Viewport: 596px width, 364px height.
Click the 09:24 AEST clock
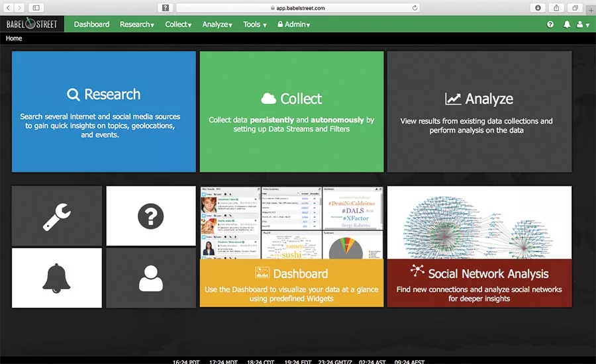[x=409, y=361]
